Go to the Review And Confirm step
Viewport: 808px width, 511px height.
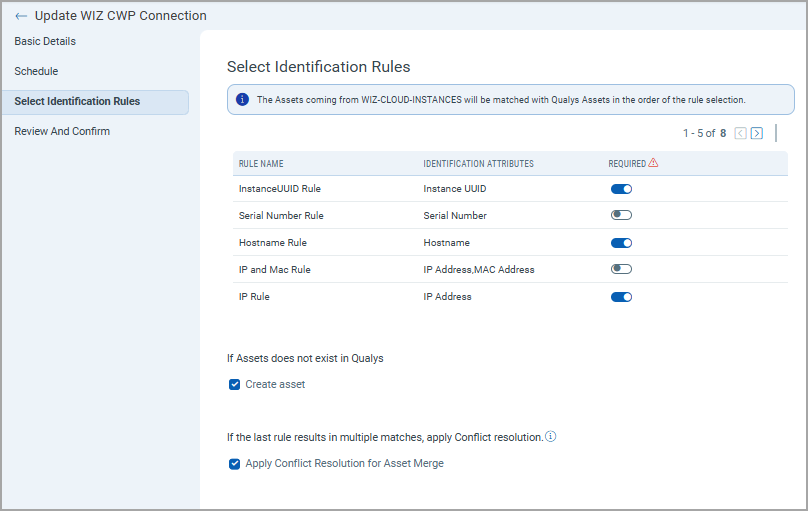pyautogui.click(x=62, y=131)
